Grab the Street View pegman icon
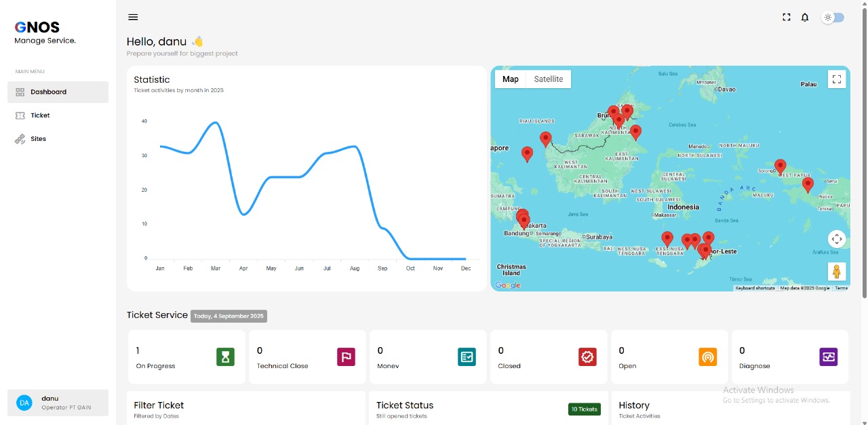The image size is (868, 425). point(837,271)
